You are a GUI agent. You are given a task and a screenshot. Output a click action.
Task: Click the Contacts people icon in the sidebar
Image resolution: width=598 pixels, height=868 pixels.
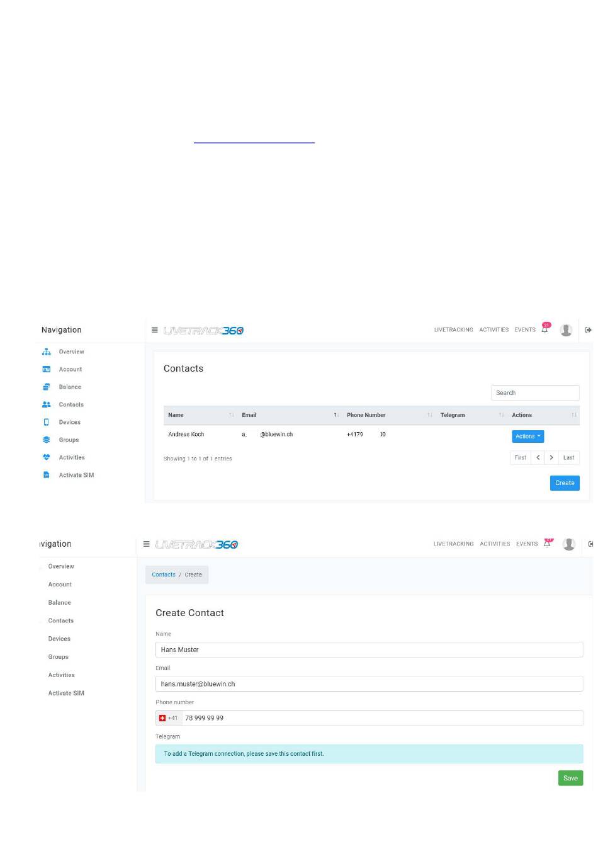46,404
